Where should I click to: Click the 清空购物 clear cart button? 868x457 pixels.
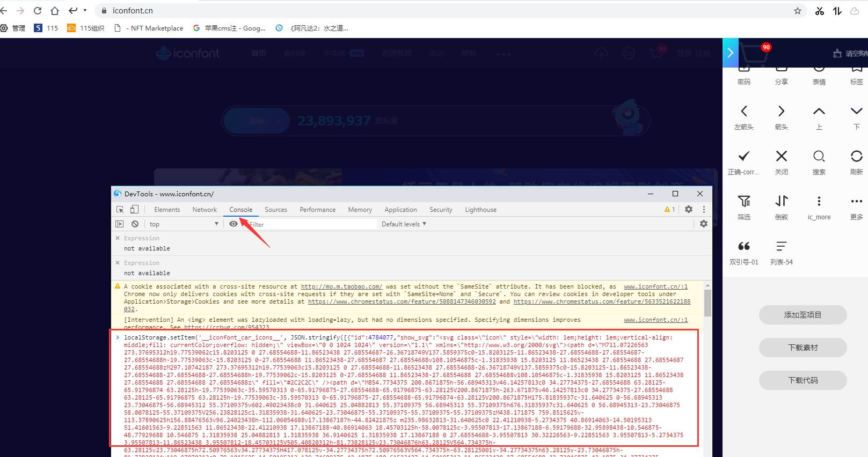850,53
